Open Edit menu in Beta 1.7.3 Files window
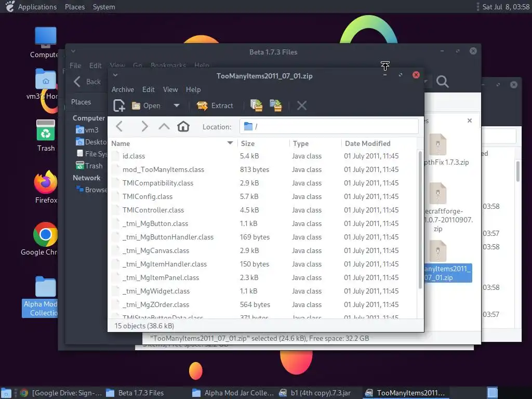 96,65
